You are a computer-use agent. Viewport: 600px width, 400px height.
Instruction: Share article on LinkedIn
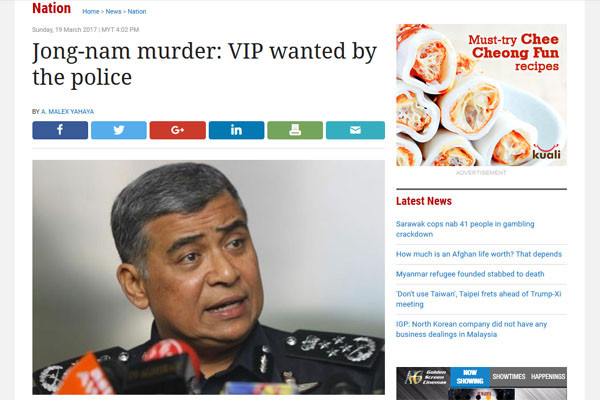(x=236, y=130)
